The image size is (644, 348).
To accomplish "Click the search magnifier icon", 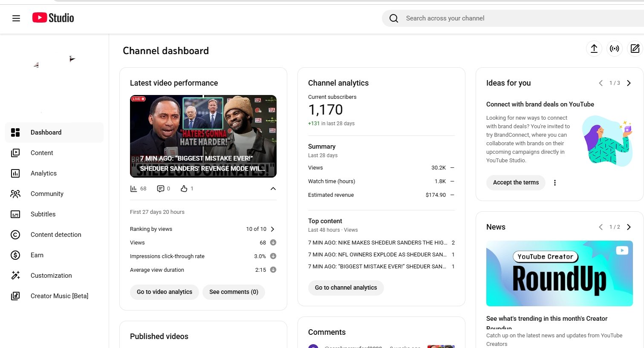I will [x=394, y=18].
